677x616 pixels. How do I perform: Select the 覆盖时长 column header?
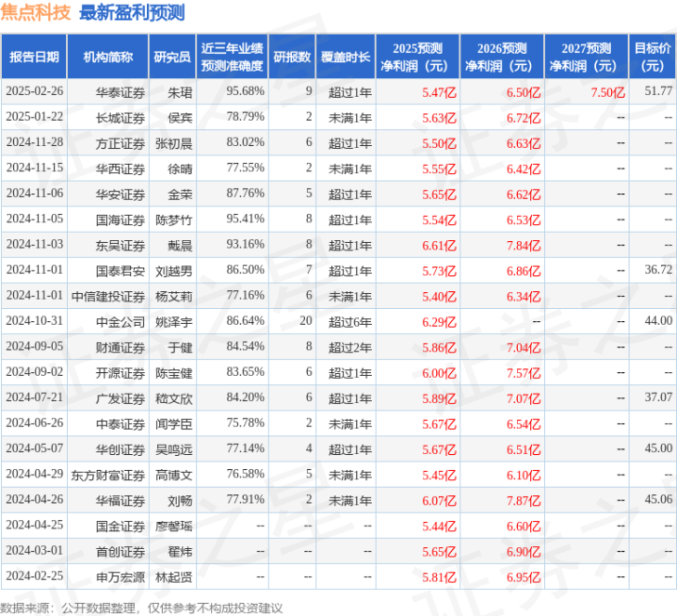[x=346, y=57]
